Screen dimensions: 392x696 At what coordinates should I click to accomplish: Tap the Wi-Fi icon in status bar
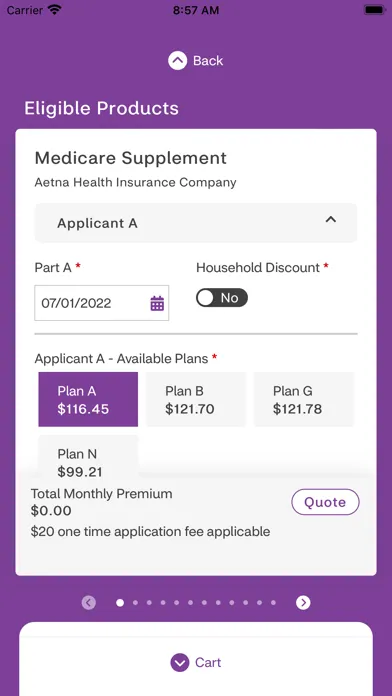coord(55,10)
